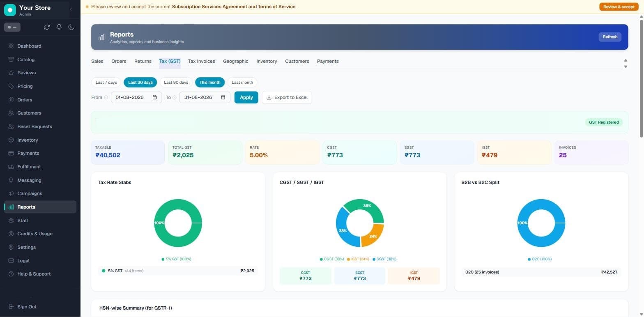Select the Last 90 days filter
The height and width of the screenshot is (317, 644).
point(176,83)
